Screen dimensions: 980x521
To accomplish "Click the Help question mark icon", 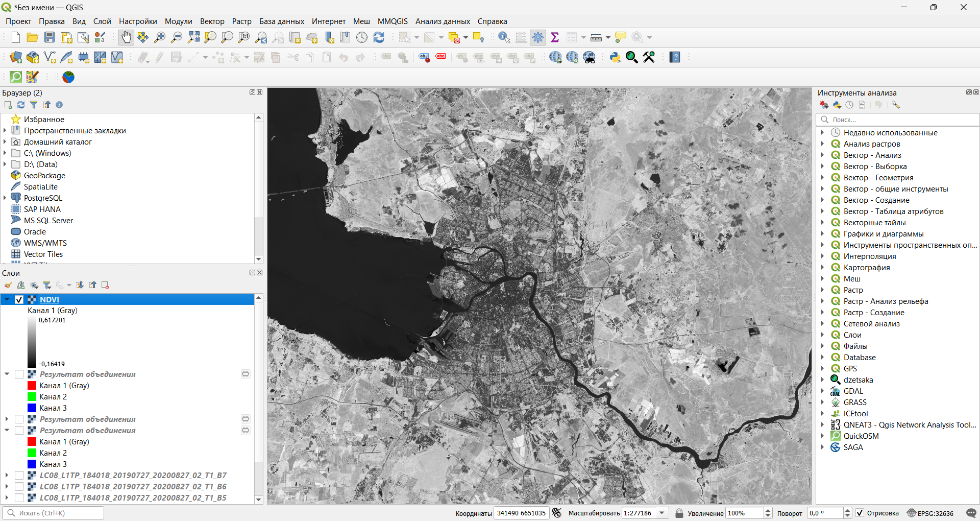I will coord(675,57).
